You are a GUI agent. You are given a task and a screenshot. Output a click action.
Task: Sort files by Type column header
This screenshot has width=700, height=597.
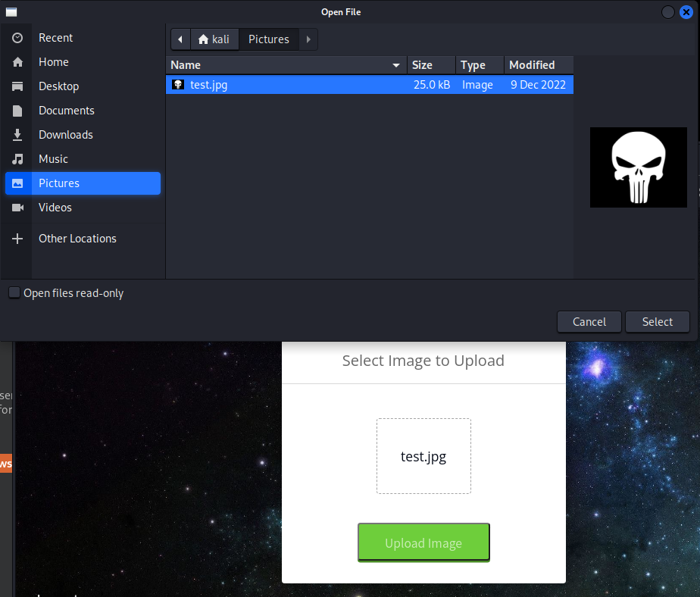(480, 65)
